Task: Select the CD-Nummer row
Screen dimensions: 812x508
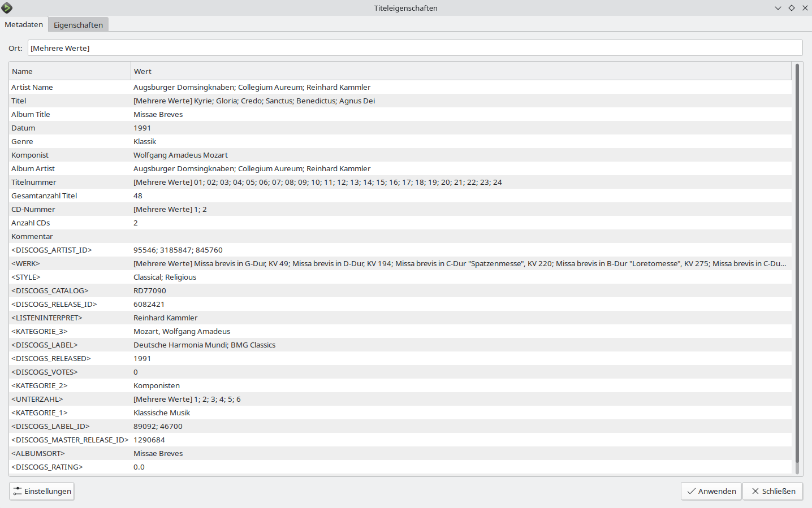Action: (400, 209)
